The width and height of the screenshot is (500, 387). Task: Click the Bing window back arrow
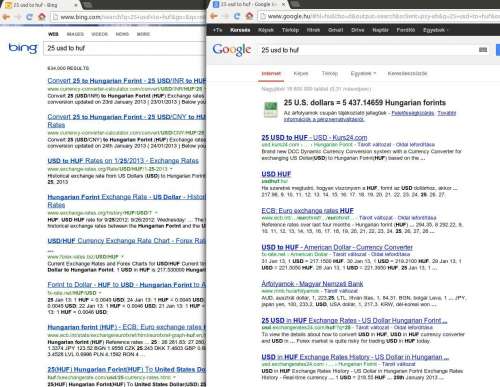click(x=6, y=17)
